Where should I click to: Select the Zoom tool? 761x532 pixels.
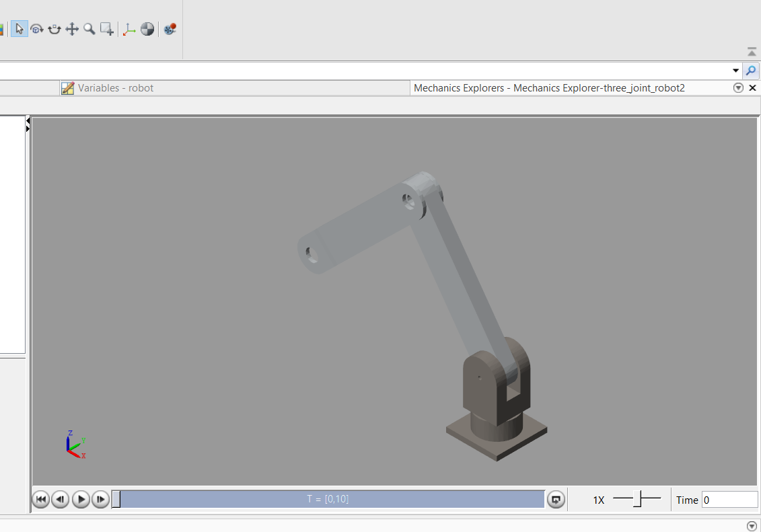click(89, 29)
